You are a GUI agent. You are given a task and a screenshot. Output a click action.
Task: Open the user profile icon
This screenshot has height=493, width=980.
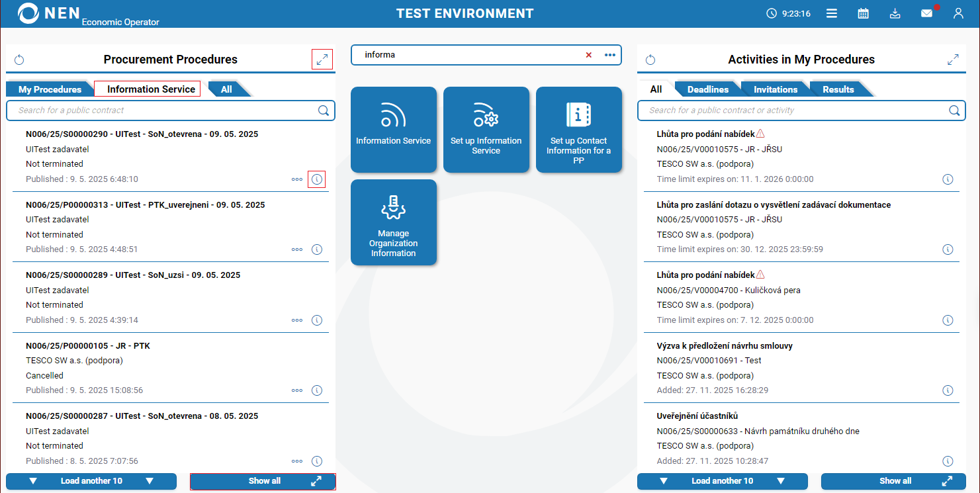[x=958, y=13]
